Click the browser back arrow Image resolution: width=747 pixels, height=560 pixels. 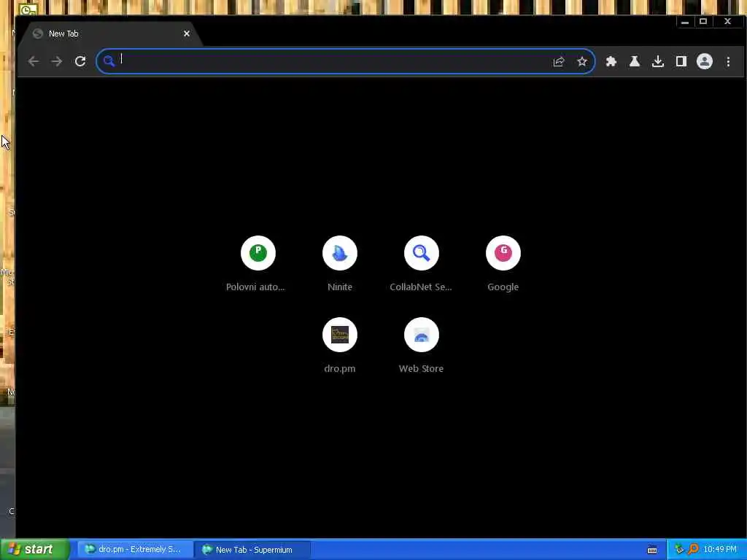click(34, 61)
